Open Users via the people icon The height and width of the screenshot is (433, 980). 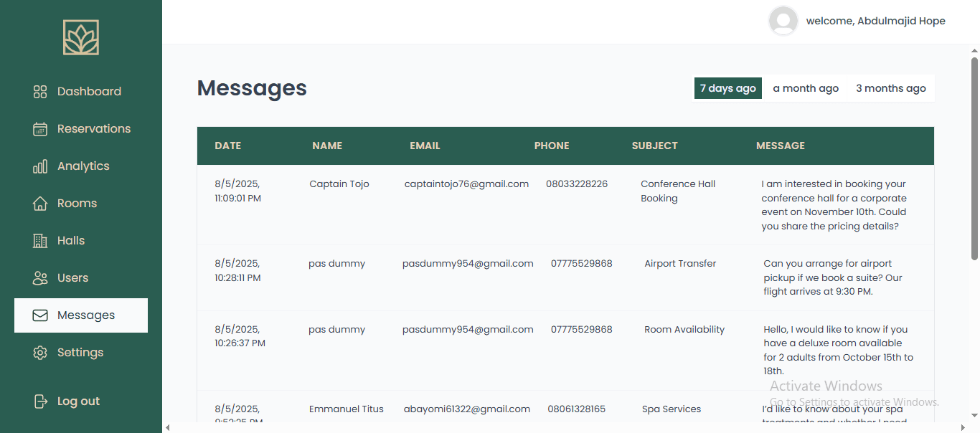point(39,277)
